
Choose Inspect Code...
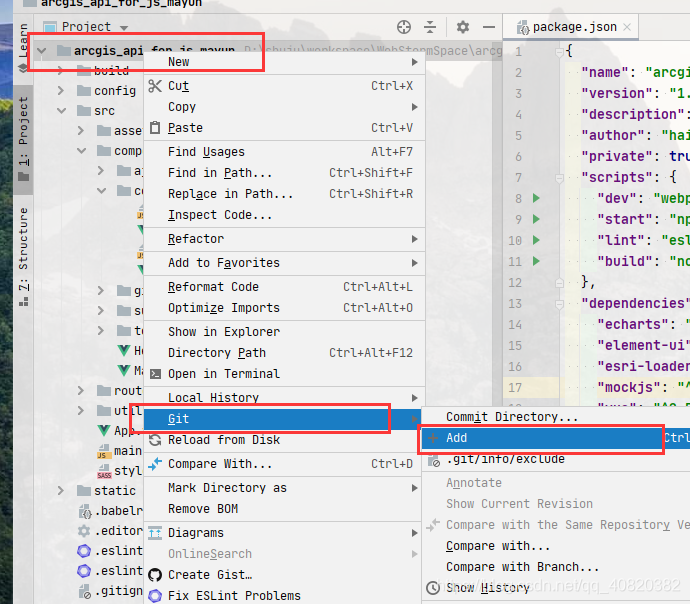pyautogui.click(x=284, y=215)
